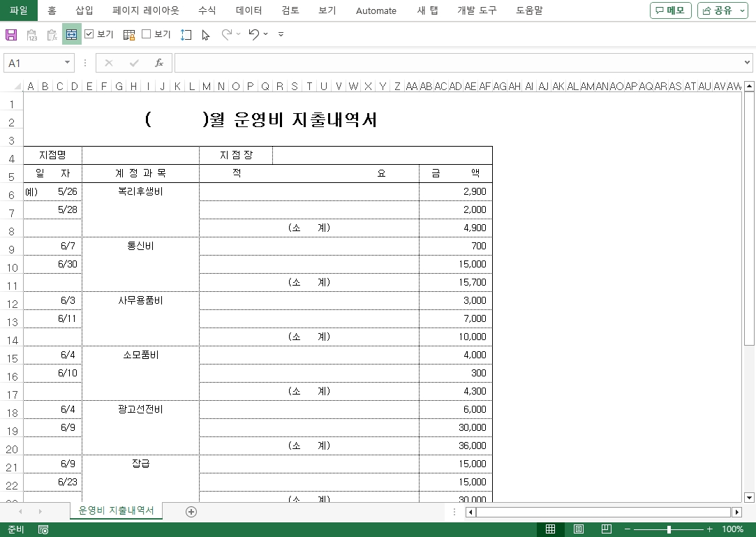Click the zoom slider handle
Viewport: 756px width, 537px height.
coord(669,529)
